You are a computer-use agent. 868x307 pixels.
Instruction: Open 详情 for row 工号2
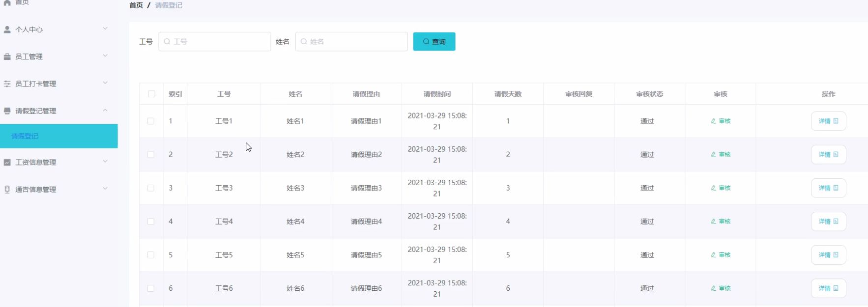tap(828, 154)
